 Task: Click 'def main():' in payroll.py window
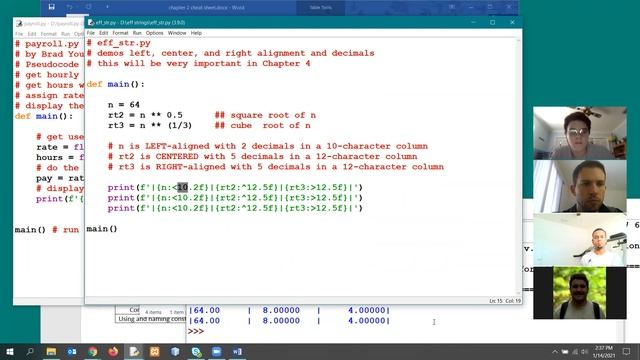[44, 116]
